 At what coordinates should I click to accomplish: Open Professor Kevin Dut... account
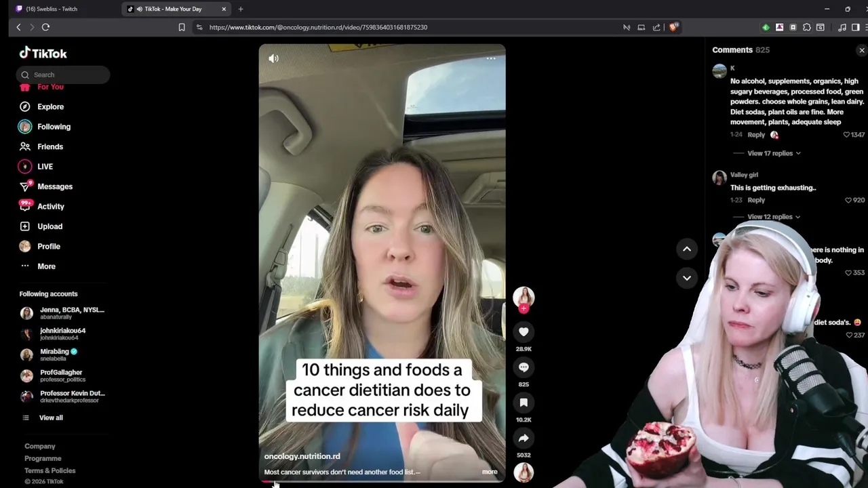(62, 396)
